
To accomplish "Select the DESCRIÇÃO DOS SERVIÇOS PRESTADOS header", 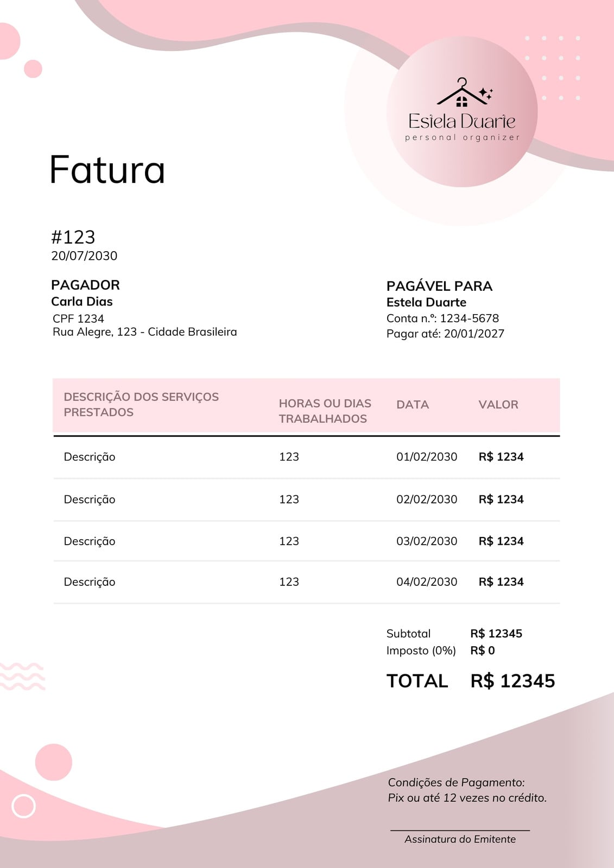I will pyautogui.click(x=141, y=404).
